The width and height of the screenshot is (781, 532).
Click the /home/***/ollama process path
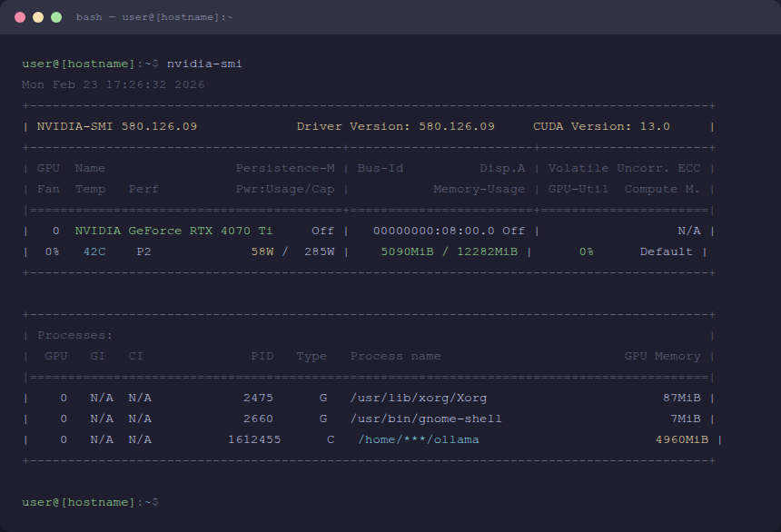[x=419, y=439]
